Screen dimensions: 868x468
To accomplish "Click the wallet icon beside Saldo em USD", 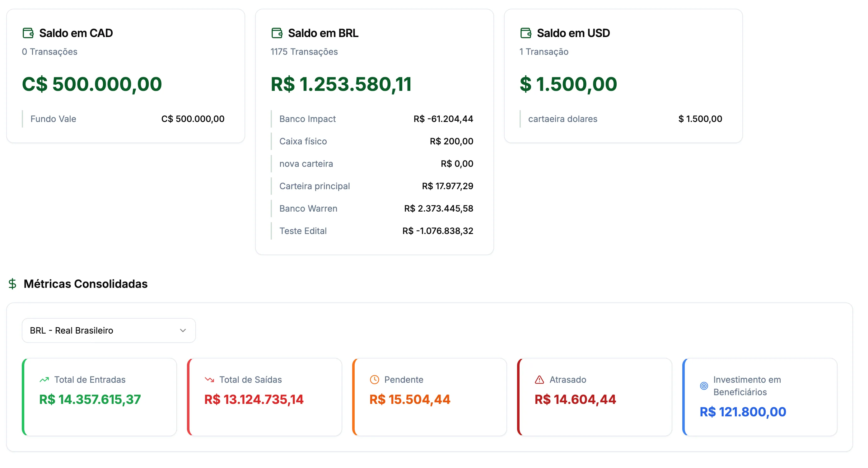I will click(x=526, y=33).
